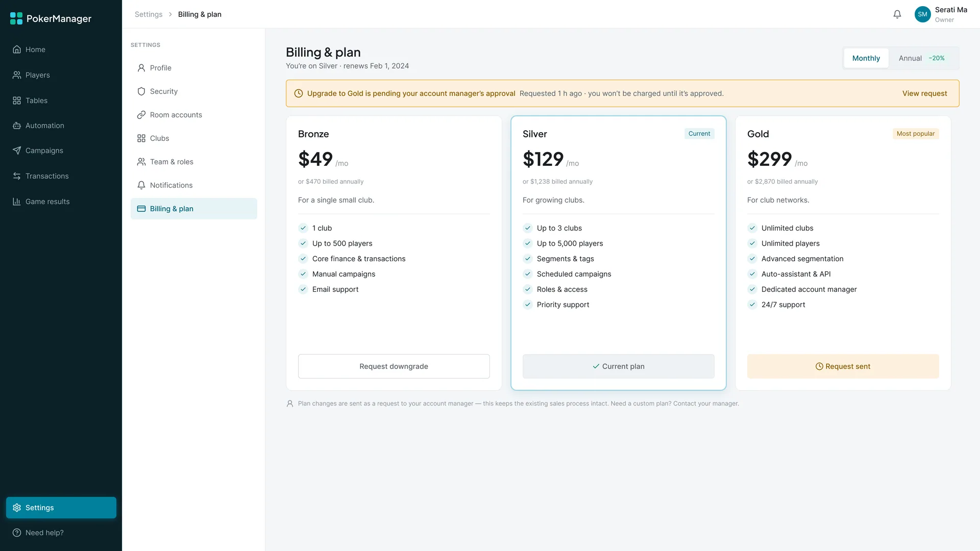
Task: Click the Players people icon
Action: coord(17,75)
